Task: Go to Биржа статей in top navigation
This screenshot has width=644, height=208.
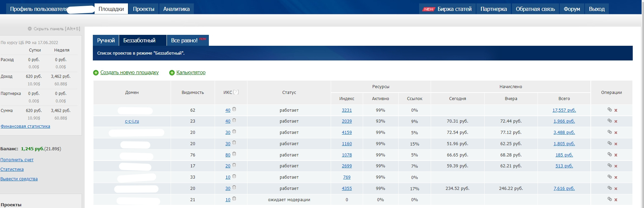Action: point(454,9)
